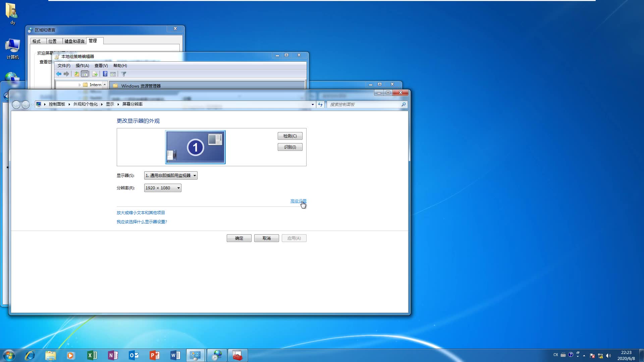
Task: Open the language bar options dropdown arrow
Action: [x=578, y=356]
